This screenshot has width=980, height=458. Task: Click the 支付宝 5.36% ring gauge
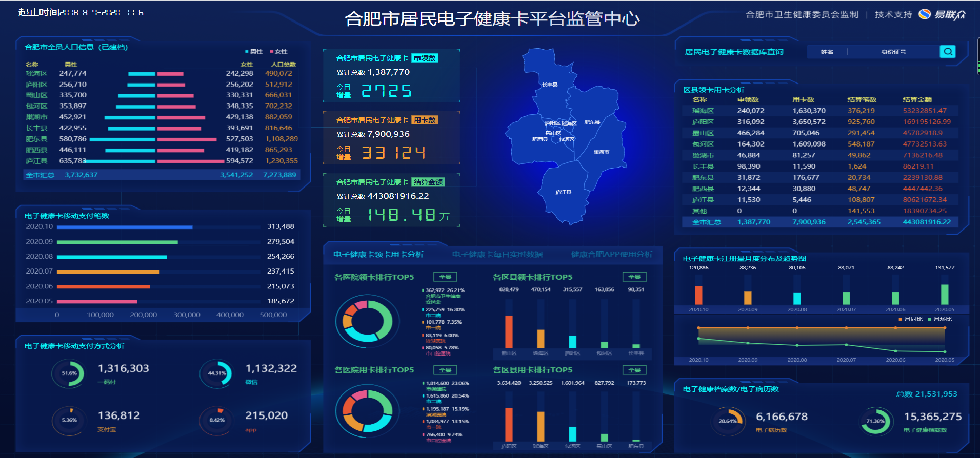pyautogui.click(x=69, y=420)
